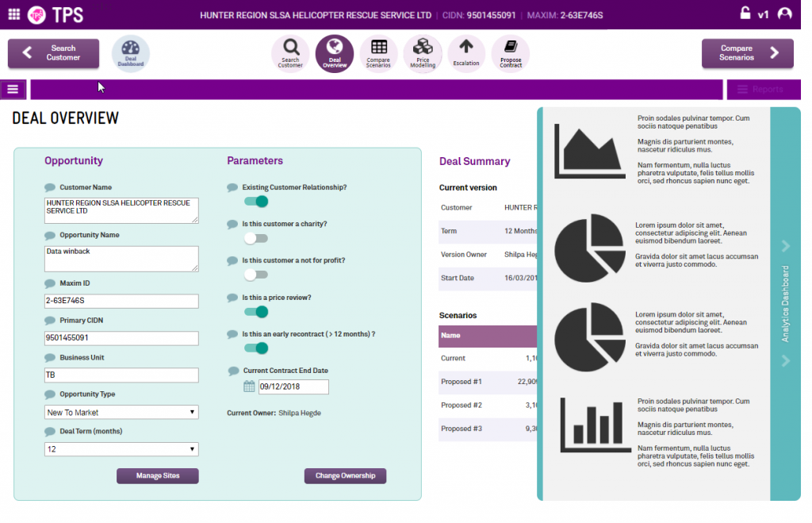The height and width of the screenshot is (523, 812).
Task: Open the apps grid icon in header
Action: 14,14
